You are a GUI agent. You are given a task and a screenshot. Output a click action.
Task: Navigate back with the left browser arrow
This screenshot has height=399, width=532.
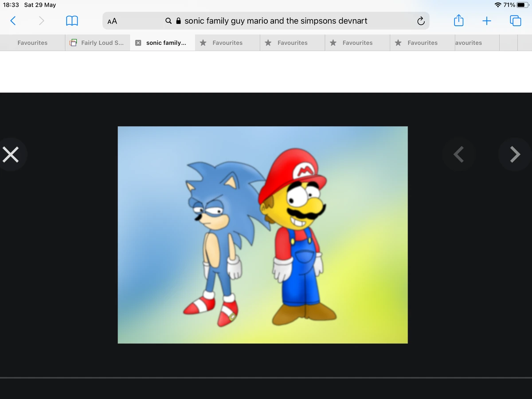(13, 20)
